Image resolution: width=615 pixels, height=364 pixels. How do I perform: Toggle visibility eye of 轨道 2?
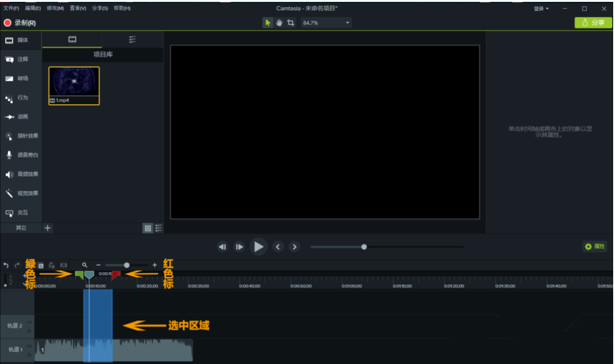[29, 322]
